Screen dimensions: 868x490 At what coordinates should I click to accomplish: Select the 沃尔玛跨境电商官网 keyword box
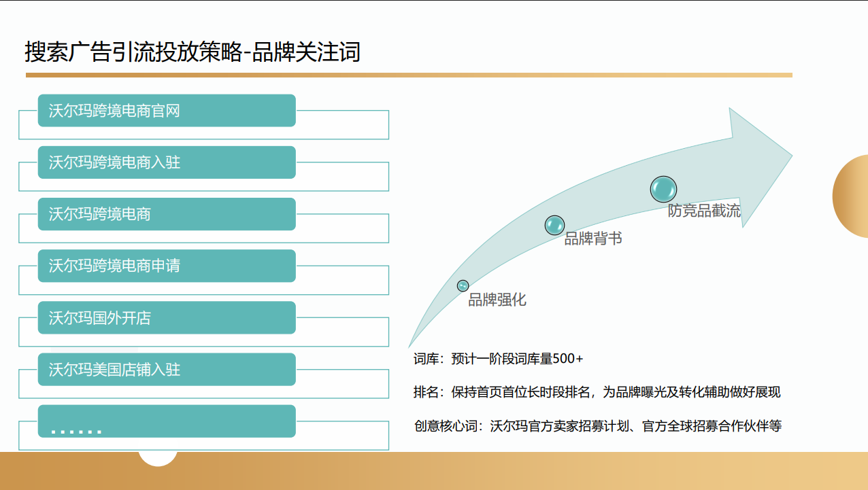(x=167, y=110)
